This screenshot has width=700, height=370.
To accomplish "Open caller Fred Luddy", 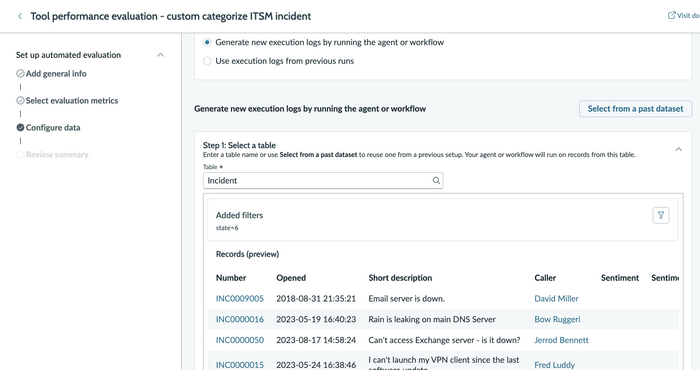I will click(x=554, y=365).
